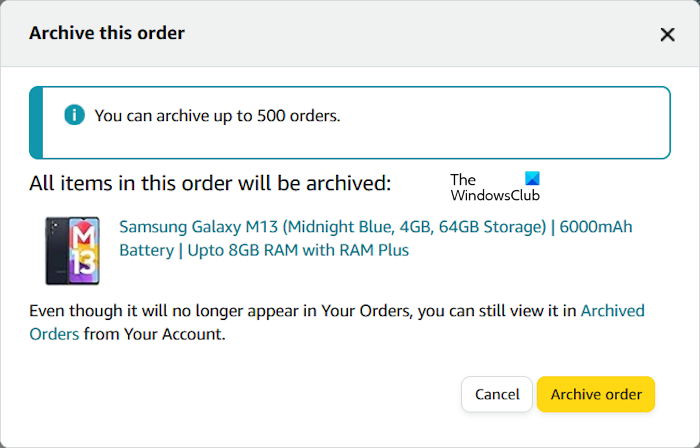The height and width of the screenshot is (448, 700).
Task: Close the Archive this order dialog
Action: pos(667,34)
